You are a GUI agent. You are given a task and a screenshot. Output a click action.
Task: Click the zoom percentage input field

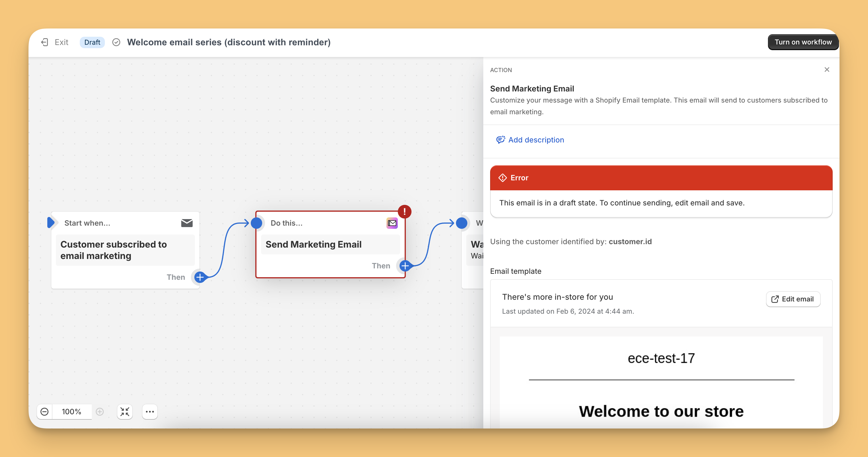(x=71, y=412)
